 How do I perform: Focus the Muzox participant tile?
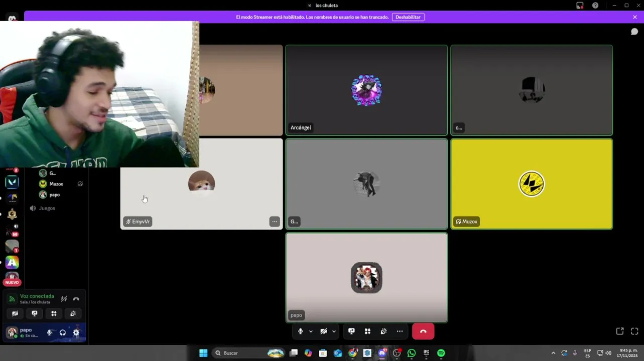click(x=532, y=184)
